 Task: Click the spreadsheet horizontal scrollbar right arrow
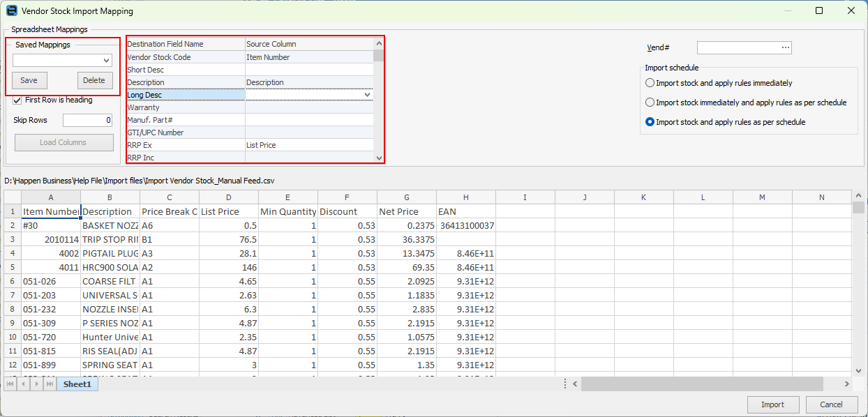(847, 384)
